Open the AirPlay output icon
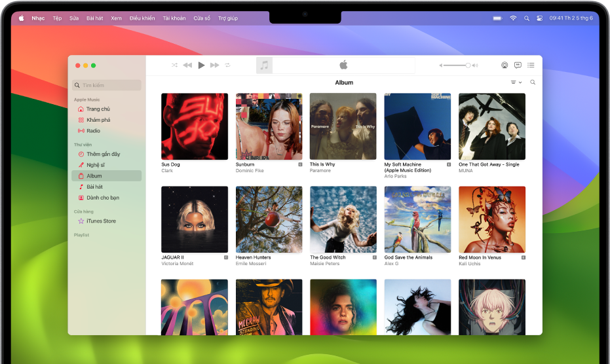 point(505,65)
